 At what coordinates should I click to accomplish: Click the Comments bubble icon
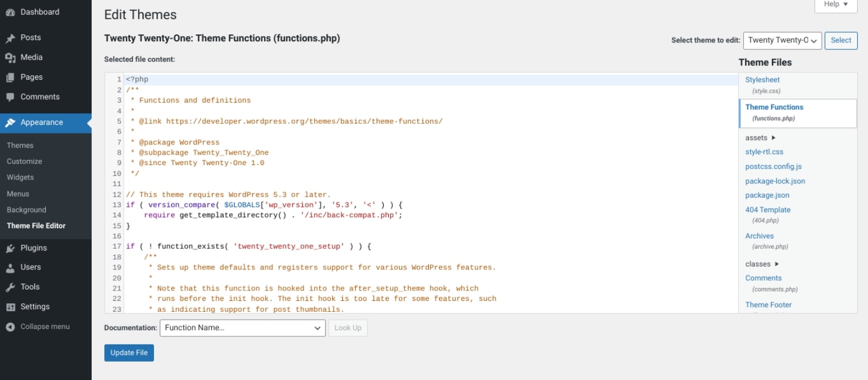click(10, 97)
